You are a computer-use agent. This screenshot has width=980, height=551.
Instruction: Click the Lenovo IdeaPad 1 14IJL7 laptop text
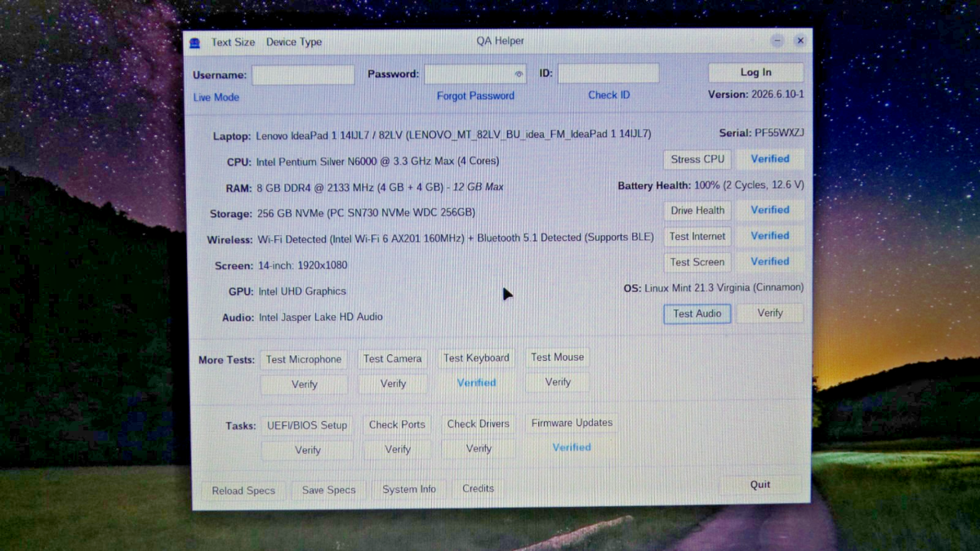(453, 135)
